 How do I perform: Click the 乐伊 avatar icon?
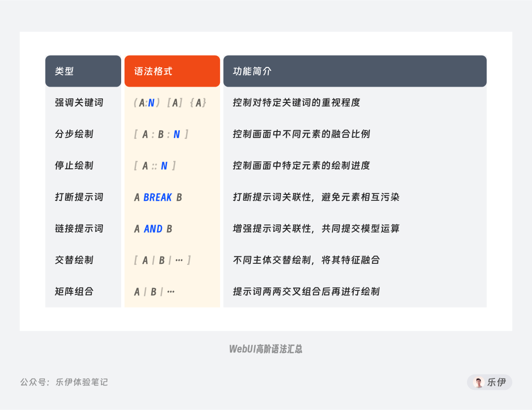[x=478, y=382]
